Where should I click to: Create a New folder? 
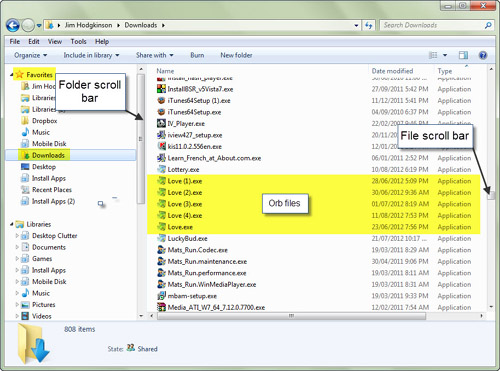[x=236, y=55]
